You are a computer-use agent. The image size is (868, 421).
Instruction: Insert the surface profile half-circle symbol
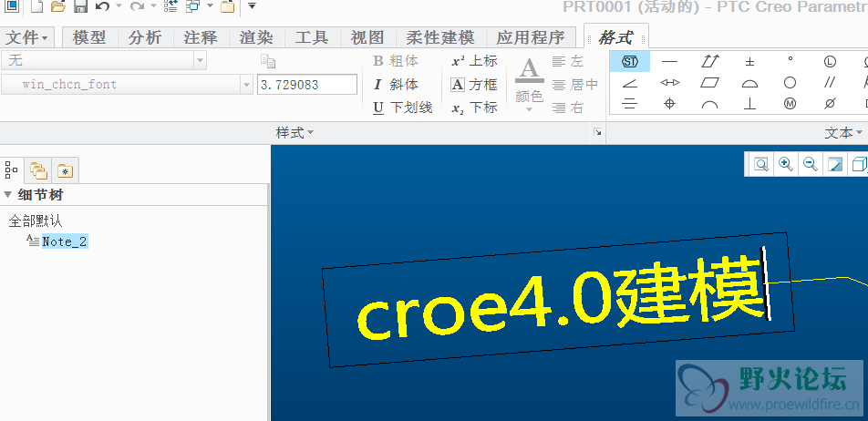coord(750,83)
